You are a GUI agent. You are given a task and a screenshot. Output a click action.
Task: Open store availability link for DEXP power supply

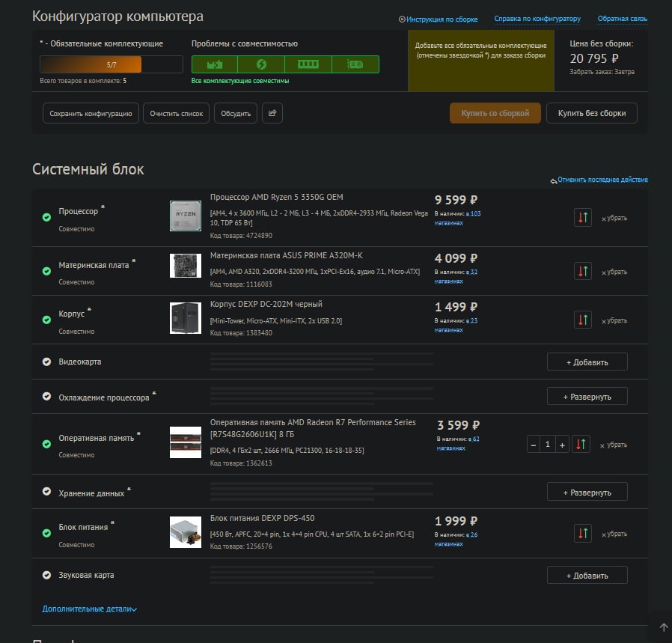[x=456, y=539]
